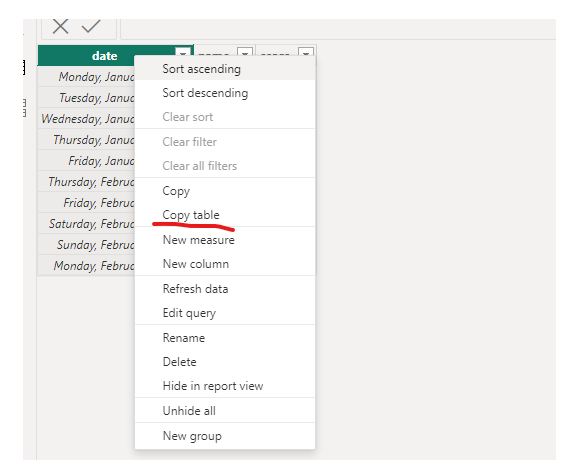This screenshot has width=577, height=461.
Task: Add a New column from the menu
Action: point(225,263)
